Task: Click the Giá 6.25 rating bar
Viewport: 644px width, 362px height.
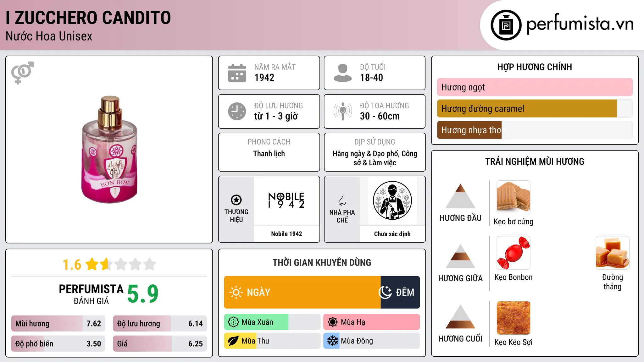Action: [x=160, y=343]
